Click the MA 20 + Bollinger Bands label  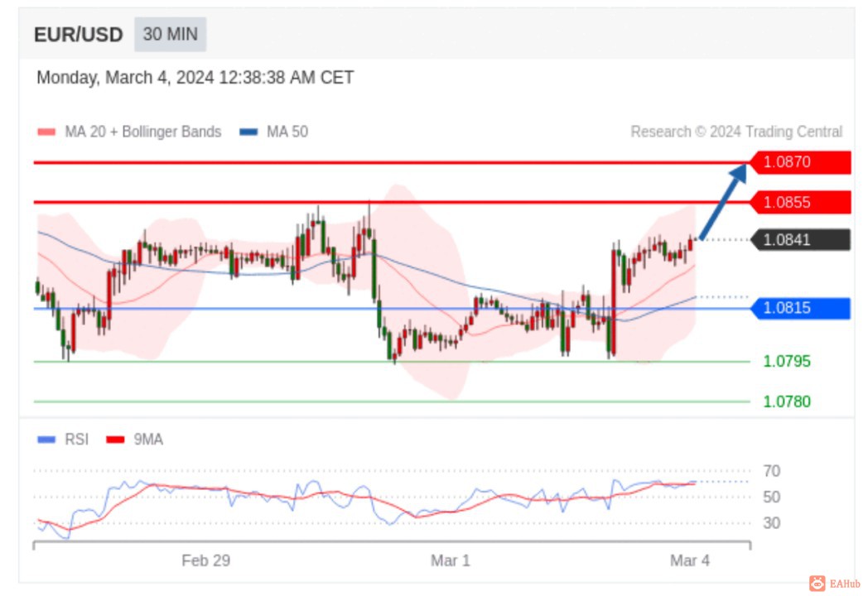[142, 132]
